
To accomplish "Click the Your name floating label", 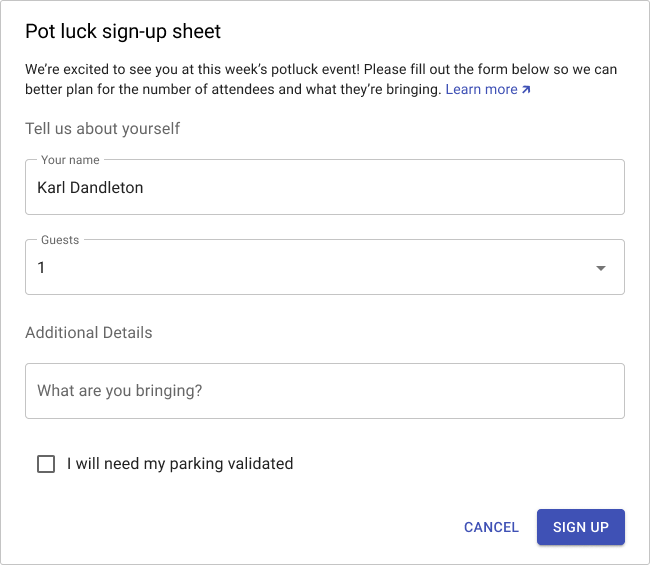I will click(70, 160).
